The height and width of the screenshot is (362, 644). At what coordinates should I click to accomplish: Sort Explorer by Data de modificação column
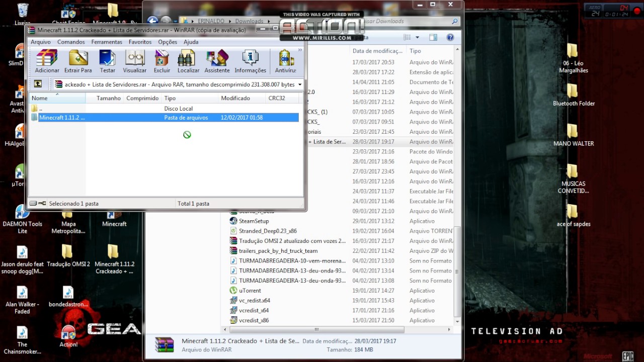(377, 51)
